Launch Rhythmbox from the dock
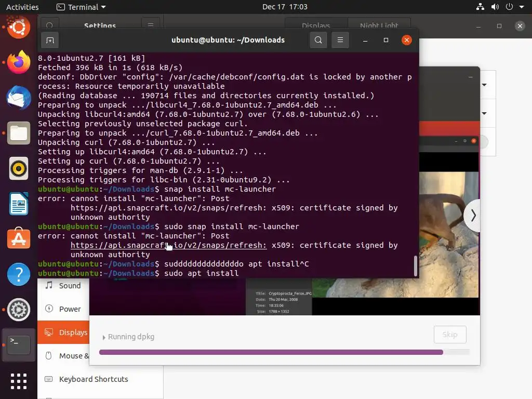The height and width of the screenshot is (399, 532). click(x=19, y=168)
